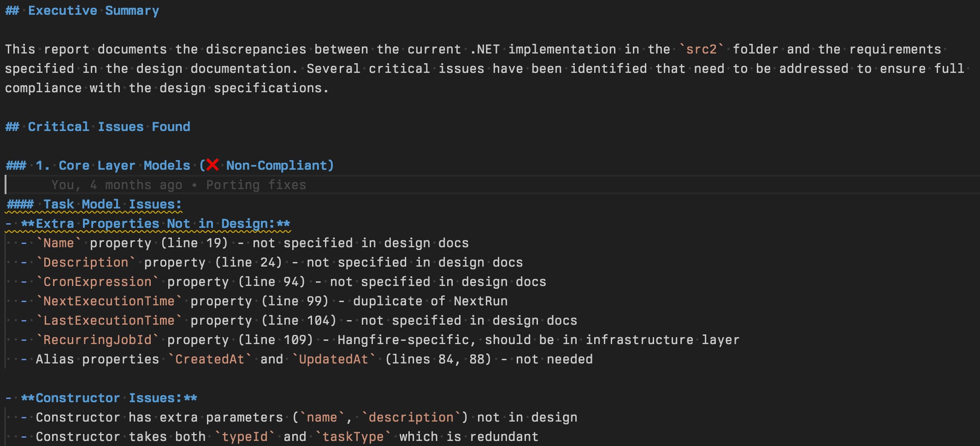
Task: Click the `Description` property code token
Action: coord(86,262)
